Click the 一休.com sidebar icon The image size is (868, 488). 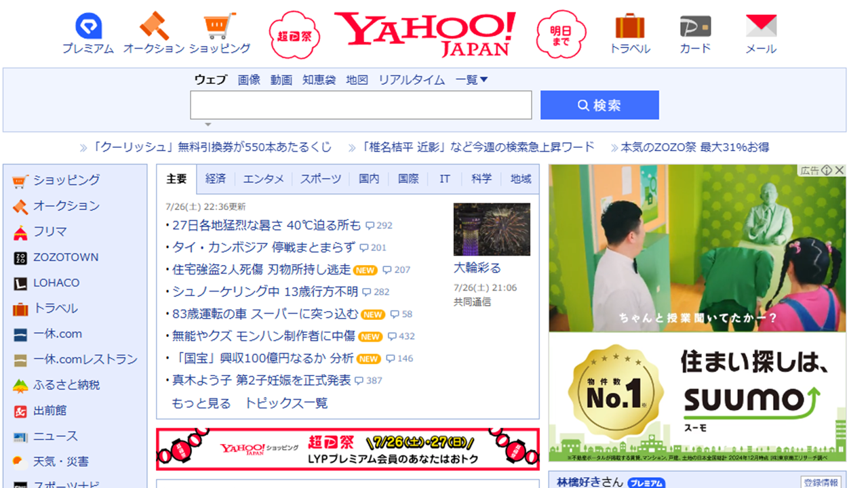click(20, 334)
